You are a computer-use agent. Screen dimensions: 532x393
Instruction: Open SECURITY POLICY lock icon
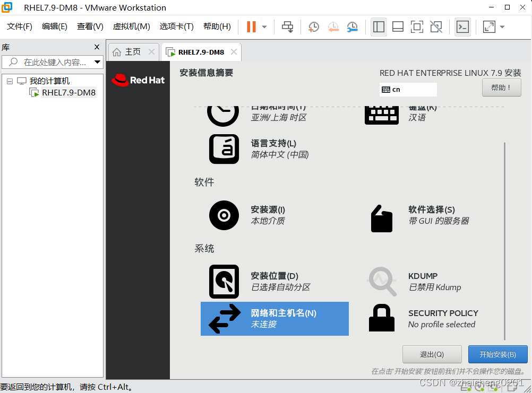[x=382, y=318]
